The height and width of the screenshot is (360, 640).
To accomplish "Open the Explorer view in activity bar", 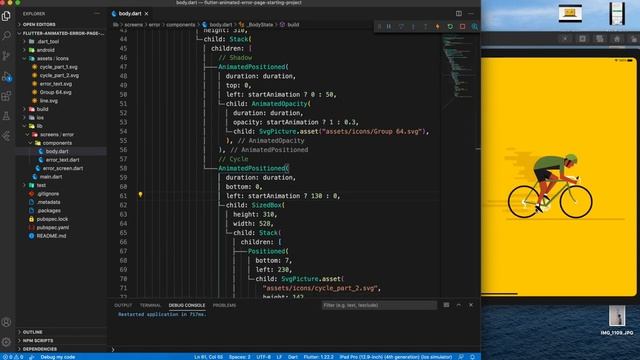I will pyautogui.click(x=6, y=16).
